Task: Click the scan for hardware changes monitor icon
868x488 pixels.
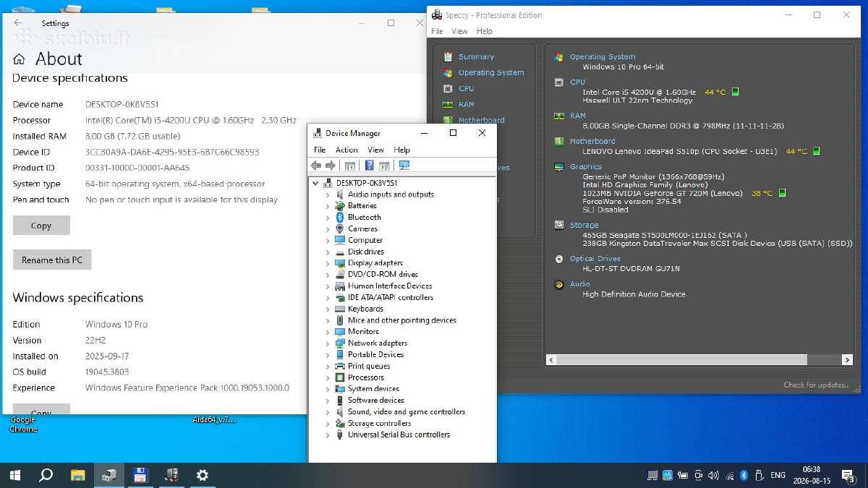Action: pos(404,166)
